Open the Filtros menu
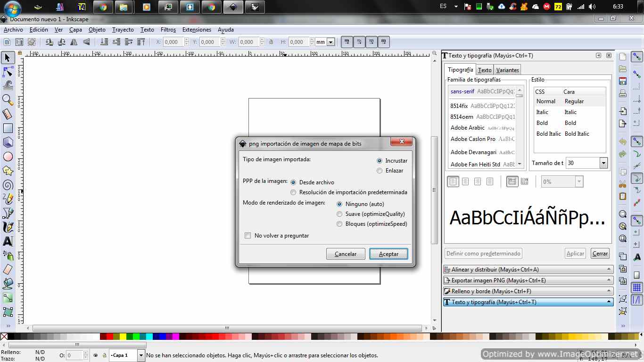 [168, 30]
